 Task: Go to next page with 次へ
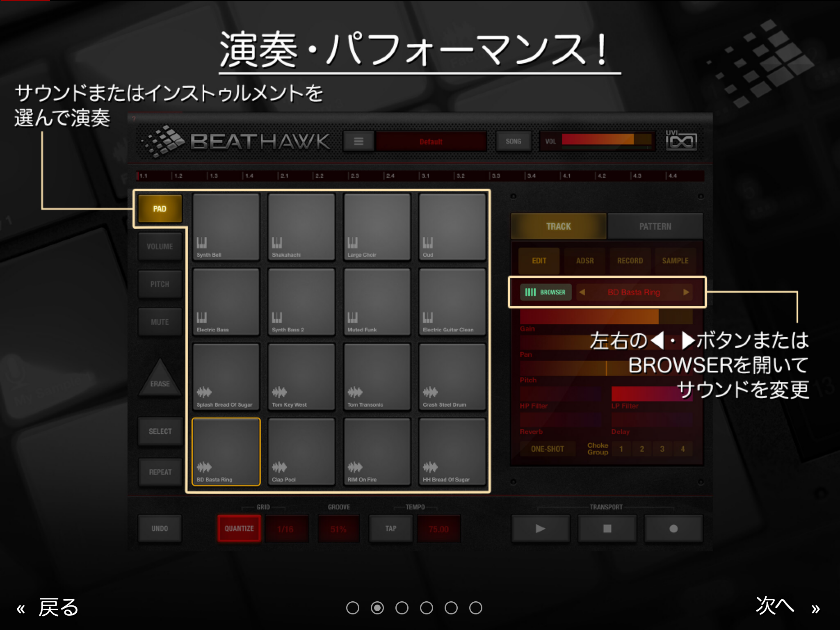point(787,607)
